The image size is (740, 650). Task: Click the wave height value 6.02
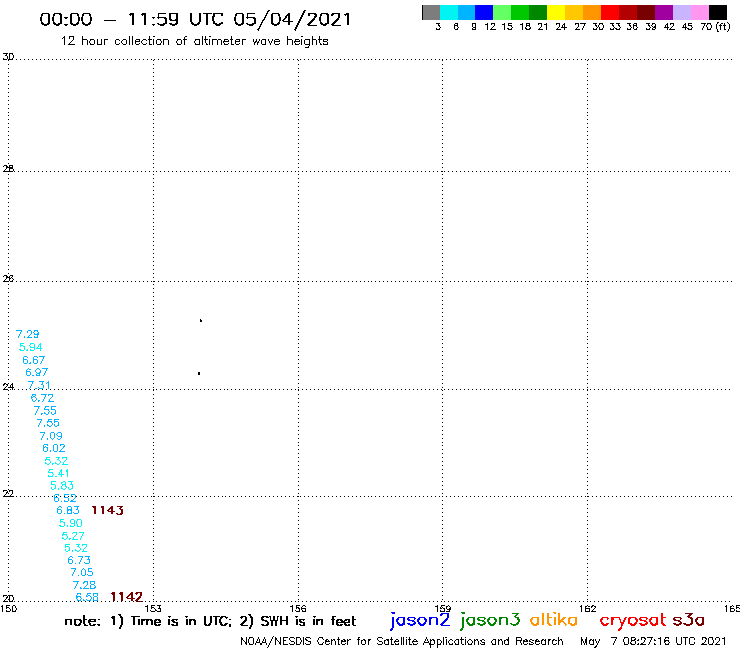(54, 448)
